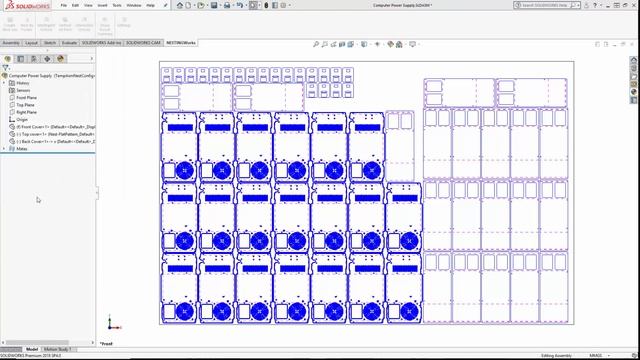Expand the History tree node
The image size is (640, 360).
4,83
